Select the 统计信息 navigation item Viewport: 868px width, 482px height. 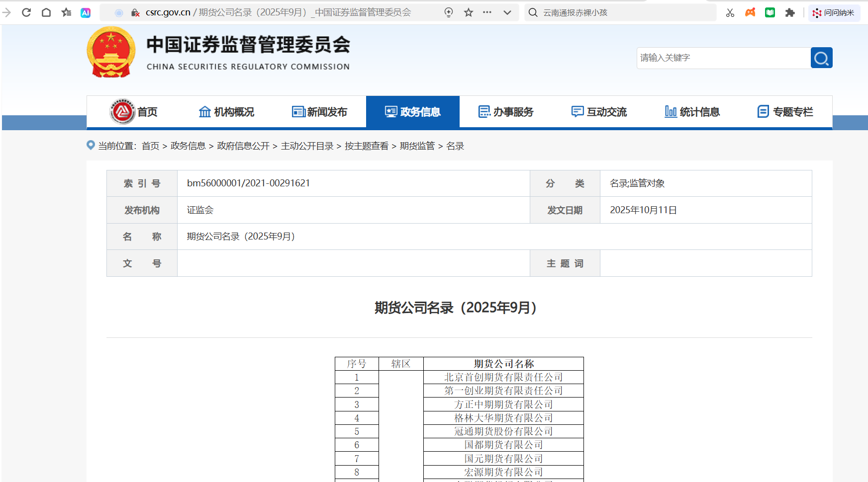tap(692, 112)
